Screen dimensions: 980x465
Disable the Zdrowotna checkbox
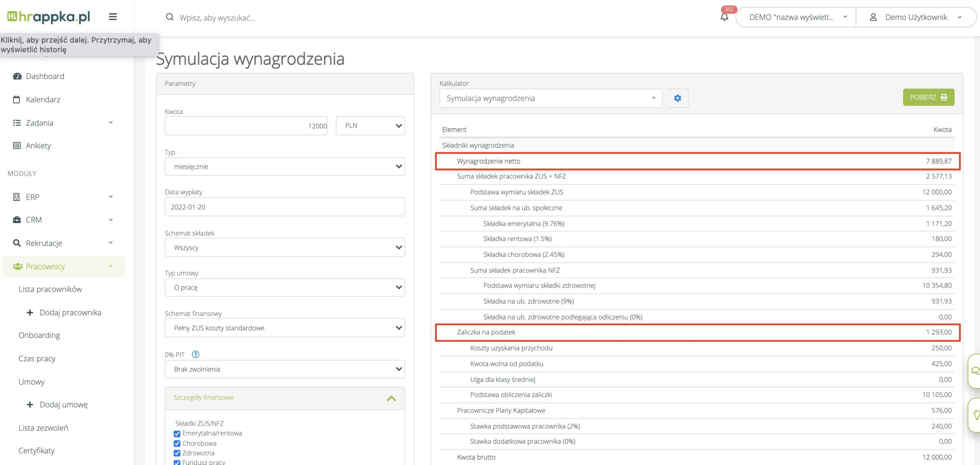(177, 453)
